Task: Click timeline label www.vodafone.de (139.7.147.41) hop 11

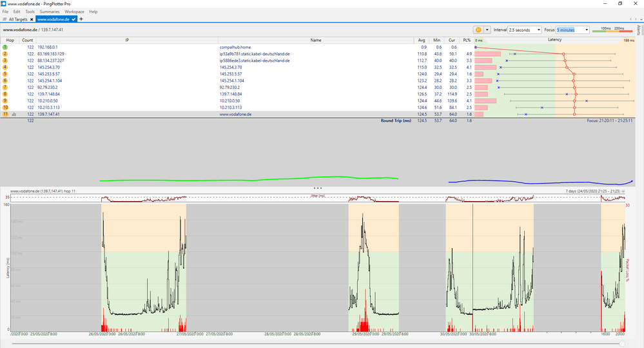Action: 43,191
